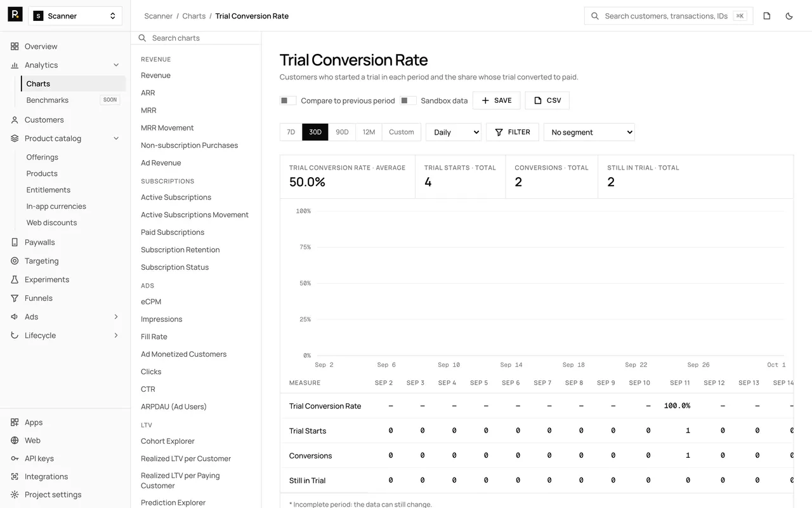812x508 pixels.
Task: Click the Analytics bar chart icon
Action: pyautogui.click(x=15, y=65)
